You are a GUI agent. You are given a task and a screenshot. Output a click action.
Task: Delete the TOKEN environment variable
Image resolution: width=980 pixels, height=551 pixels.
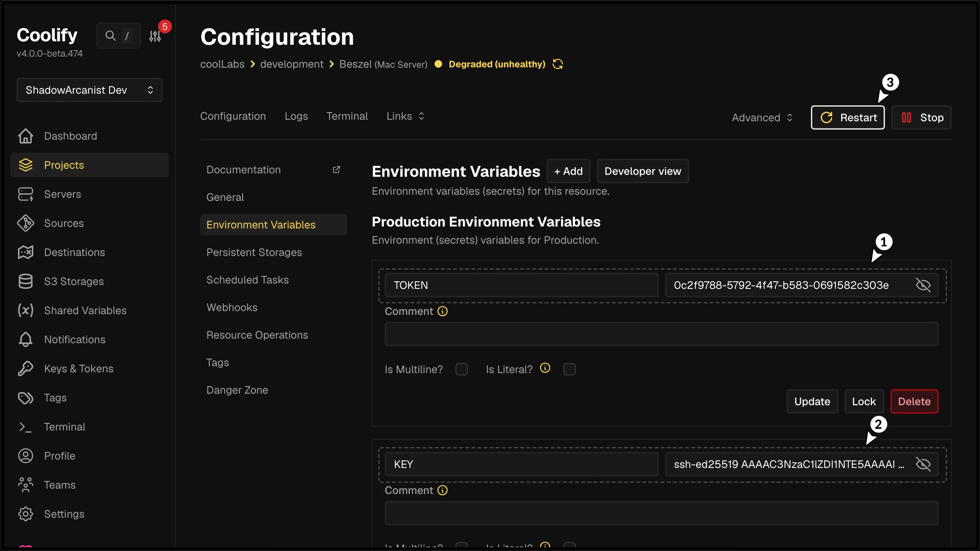[914, 401]
